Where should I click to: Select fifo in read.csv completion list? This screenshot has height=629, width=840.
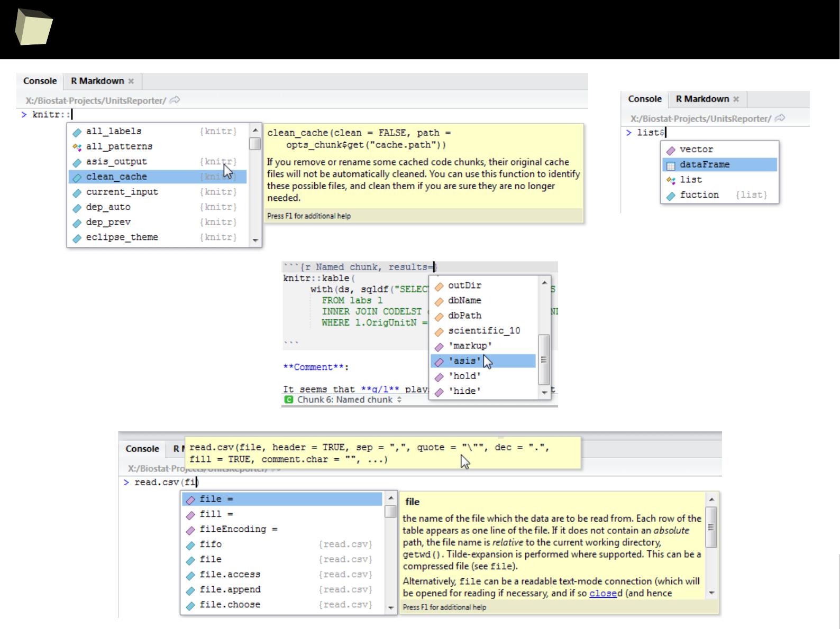[x=282, y=544]
